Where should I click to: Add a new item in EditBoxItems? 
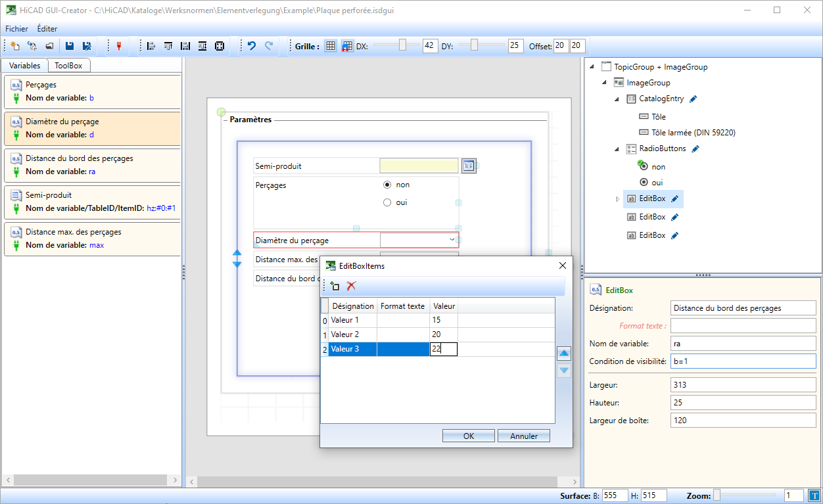[335, 286]
